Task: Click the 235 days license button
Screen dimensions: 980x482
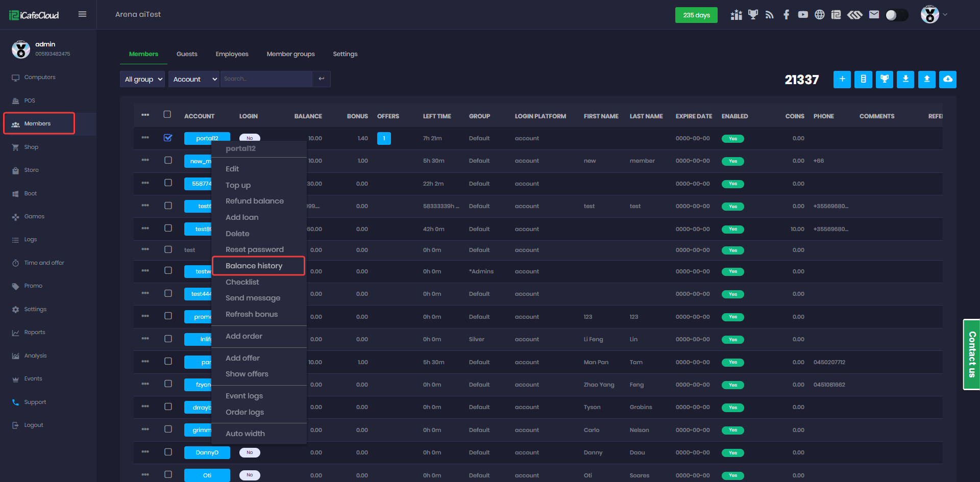Action: [696, 15]
